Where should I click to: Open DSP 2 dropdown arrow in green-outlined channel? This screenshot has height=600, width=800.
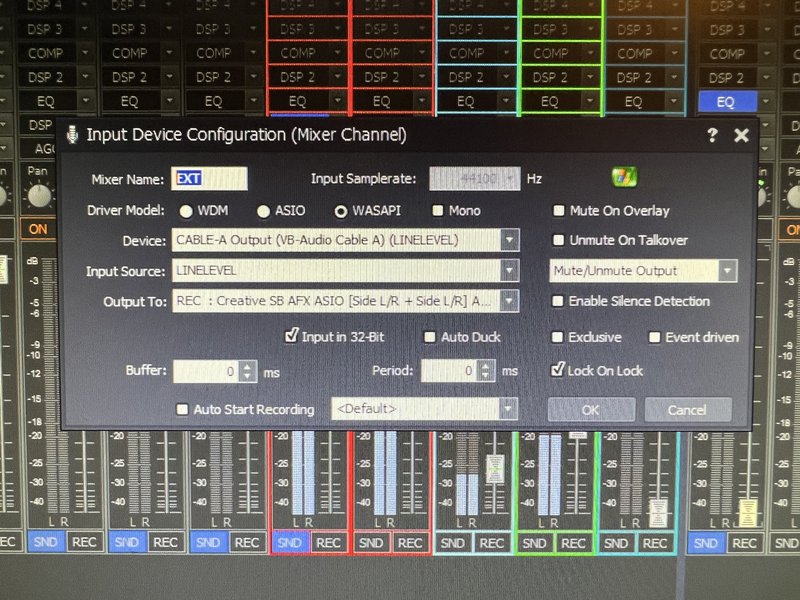[x=590, y=78]
